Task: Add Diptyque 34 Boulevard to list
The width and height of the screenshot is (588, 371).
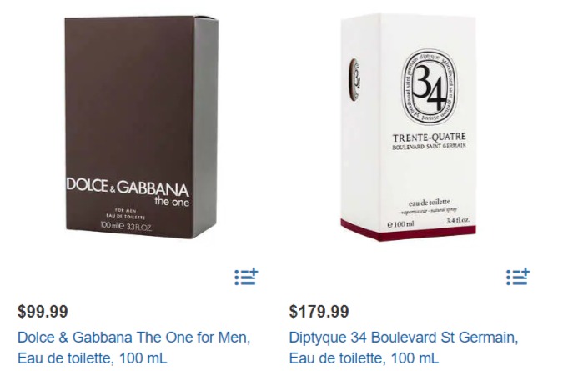Action: (518, 277)
